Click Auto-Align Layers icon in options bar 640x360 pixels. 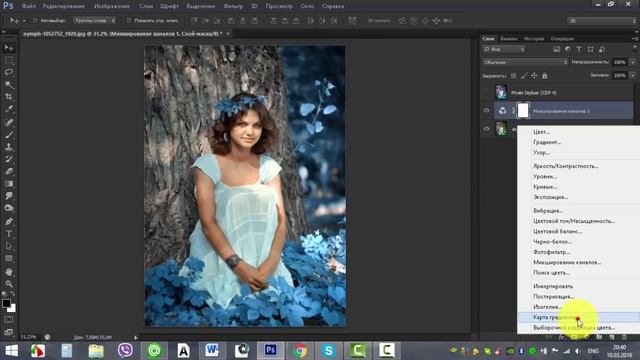click(352, 20)
